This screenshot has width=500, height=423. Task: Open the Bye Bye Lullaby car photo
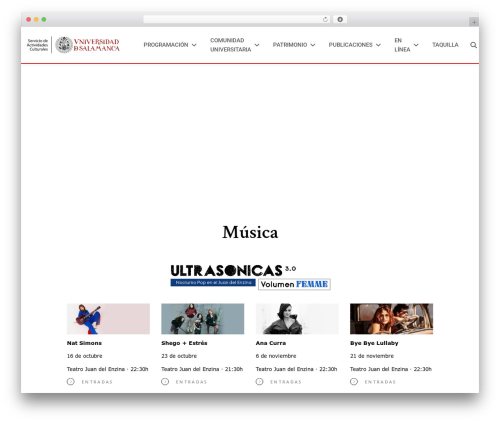pos(391,319)
